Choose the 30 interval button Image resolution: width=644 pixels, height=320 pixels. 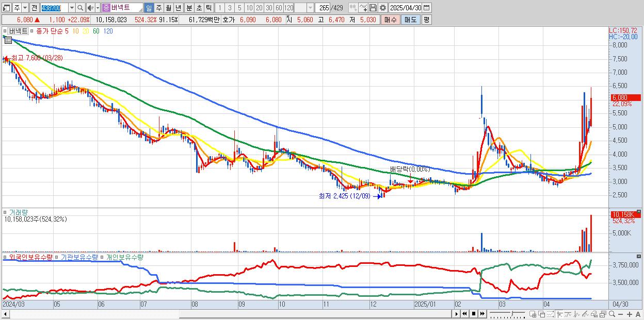269,8
